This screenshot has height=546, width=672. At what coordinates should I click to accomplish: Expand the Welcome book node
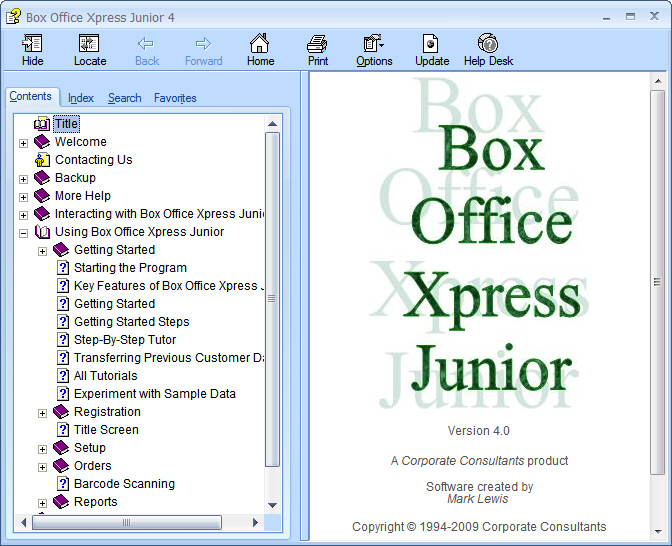(23, 143)
